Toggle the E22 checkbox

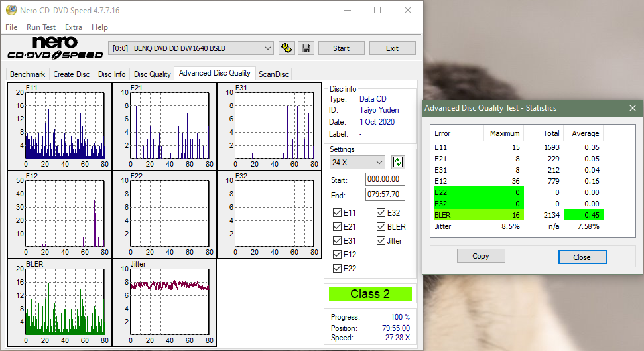coord(337,268)
